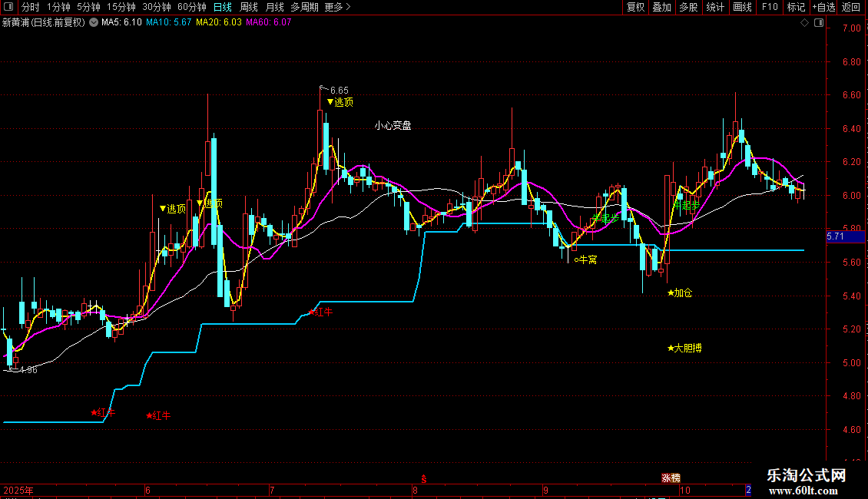The height and width of the screenshot is (499, 868).
Task: Click the ★大胆搏 signal marker
Action: pos(684,348)
